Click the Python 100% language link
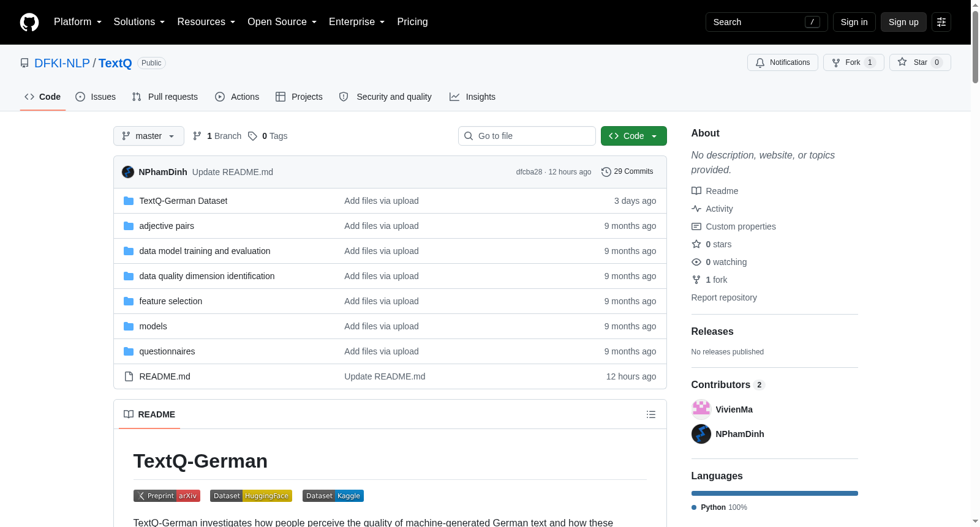This screenshot has width=980, height=527. click(x=719, y=507)
